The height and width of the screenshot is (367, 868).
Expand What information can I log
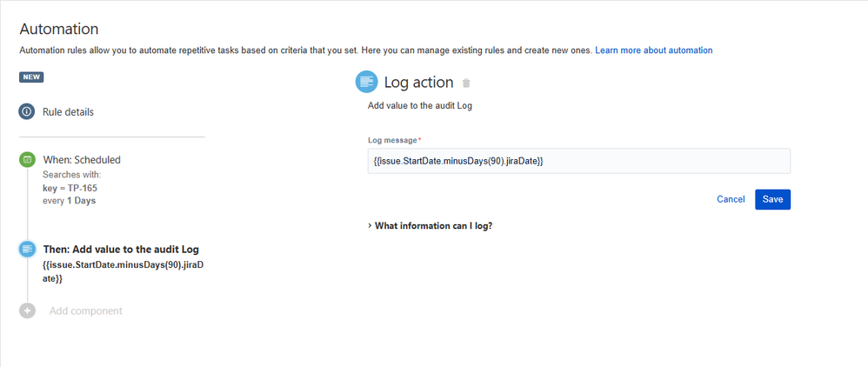(431, 226)
